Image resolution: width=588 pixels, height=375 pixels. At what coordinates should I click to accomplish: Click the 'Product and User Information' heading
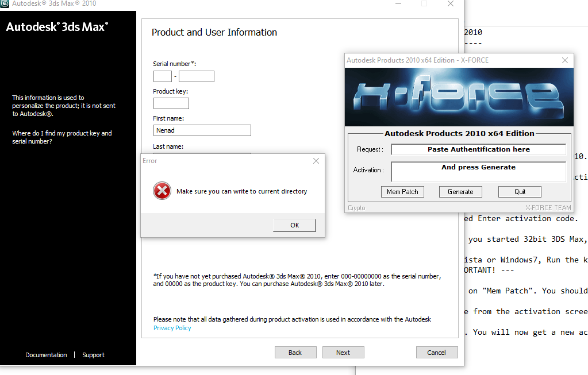214,33
